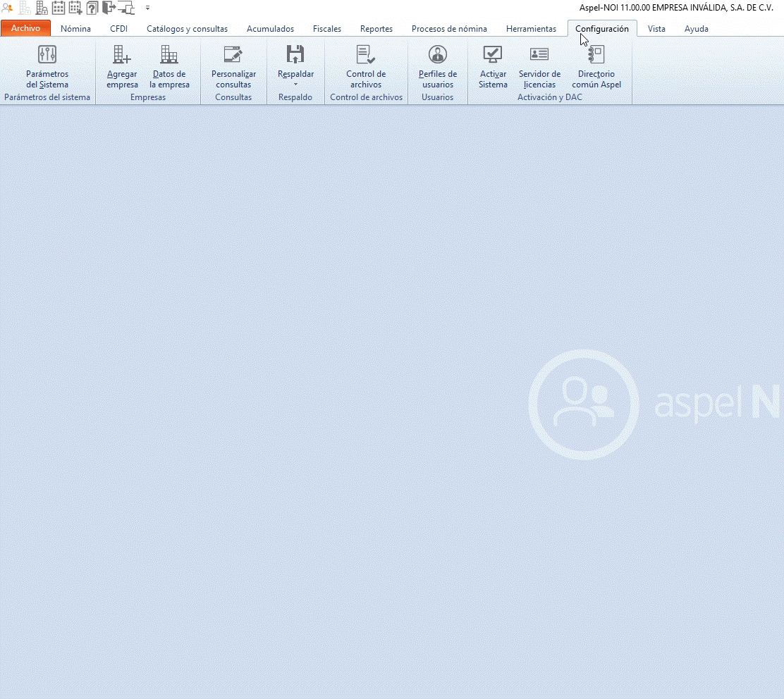Click the Respaldar floppy disk icon

(x=295, y=54)
